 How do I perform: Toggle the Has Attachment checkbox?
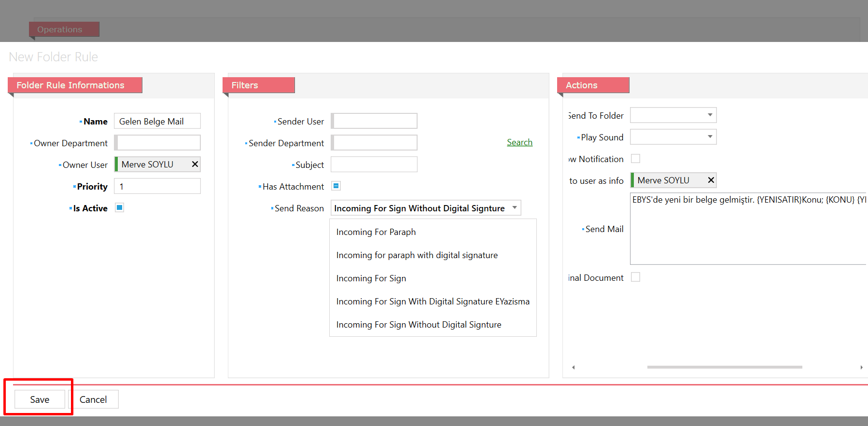[x=336, y=186]
